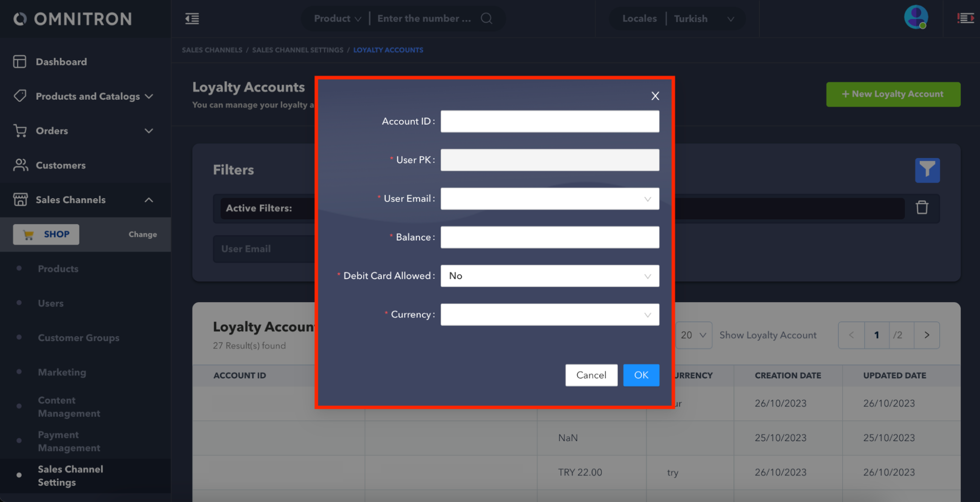Click the trash icon to clear filters

[922, 208]
